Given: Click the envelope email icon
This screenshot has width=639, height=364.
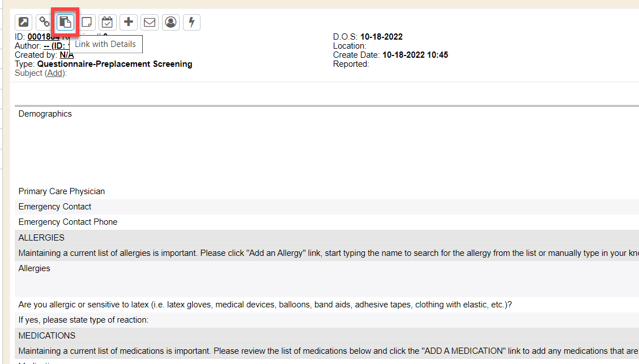Looking at the screenshot, I should (150, 22).
